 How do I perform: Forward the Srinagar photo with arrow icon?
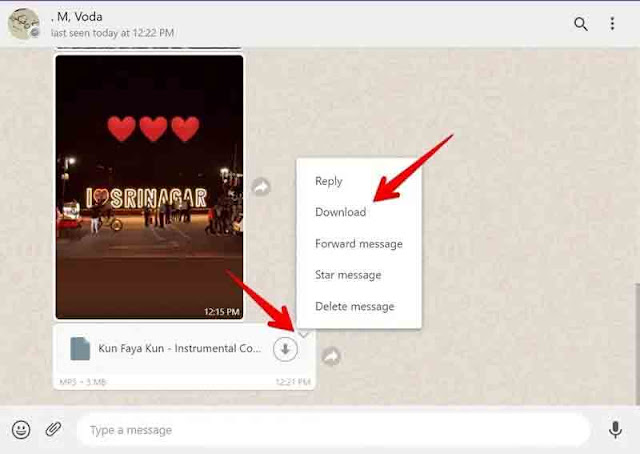pos(261,187)
